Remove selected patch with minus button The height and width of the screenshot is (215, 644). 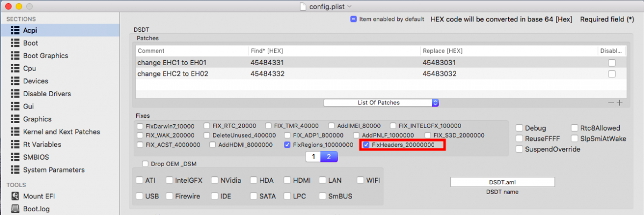pyautogui.click(x=611, y=103)
